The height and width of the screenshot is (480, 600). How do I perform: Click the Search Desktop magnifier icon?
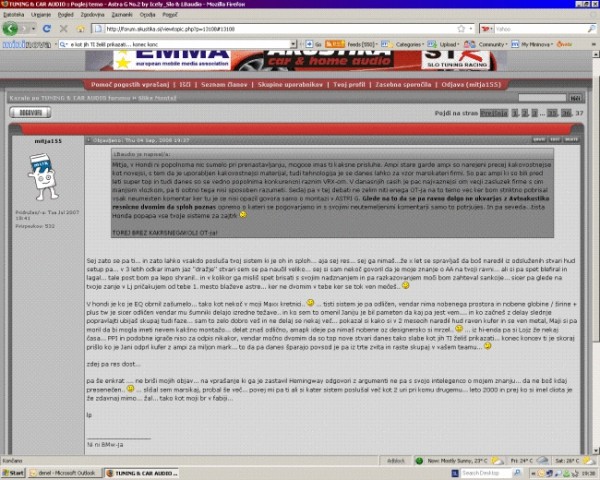(x=517, y=473)
